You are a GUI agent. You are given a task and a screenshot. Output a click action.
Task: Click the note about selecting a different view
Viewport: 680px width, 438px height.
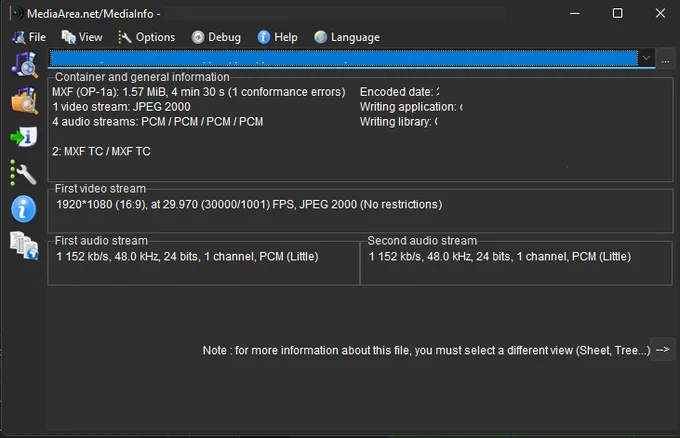coord(426,350)
